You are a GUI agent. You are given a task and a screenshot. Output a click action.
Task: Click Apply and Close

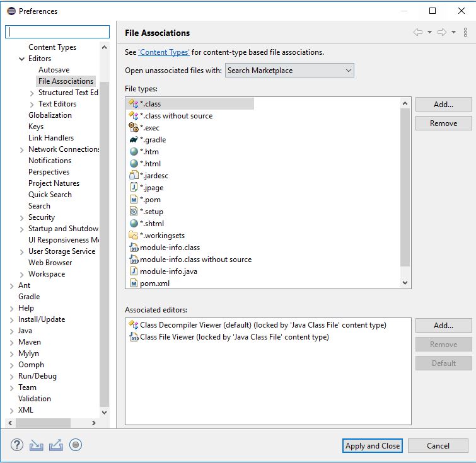tap(373, 446)
